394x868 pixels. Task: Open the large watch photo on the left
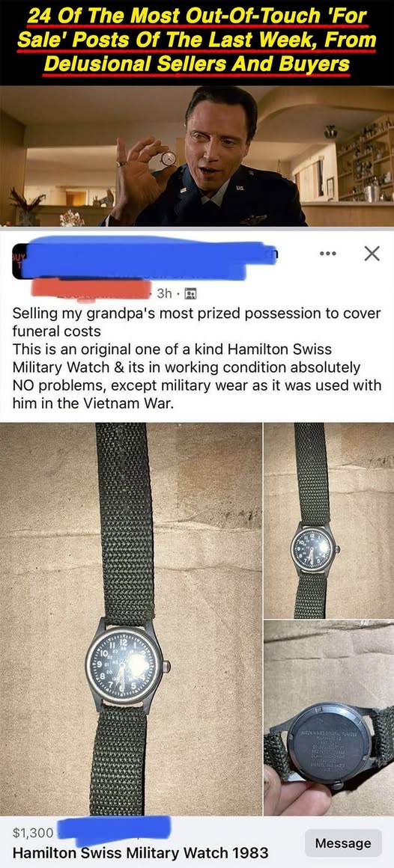coord(131,619)
